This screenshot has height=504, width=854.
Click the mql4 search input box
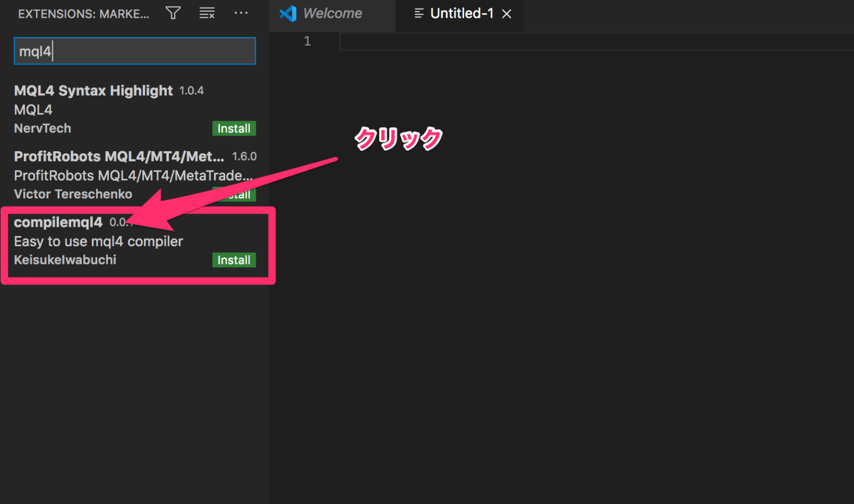pyautogui.click(x=135, y=51)
